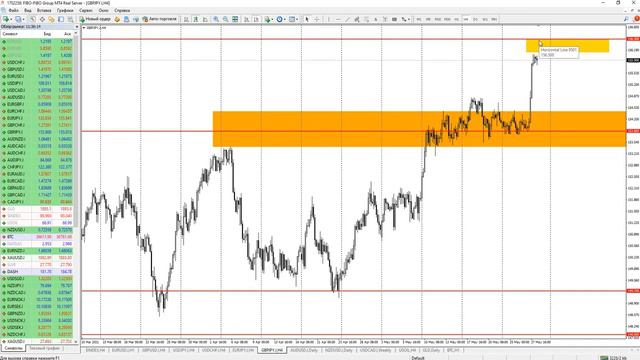The width and height of the screenshot is (640, 360).
Task: Switch to the AUDUSD,Daily chart tab
Action: pyautogui.click(x=304, y=350)
